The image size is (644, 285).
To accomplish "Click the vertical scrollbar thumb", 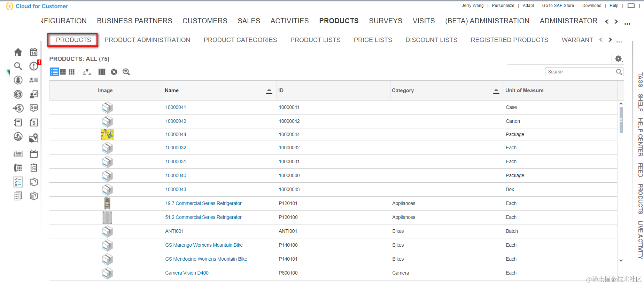I will (621, 120).
